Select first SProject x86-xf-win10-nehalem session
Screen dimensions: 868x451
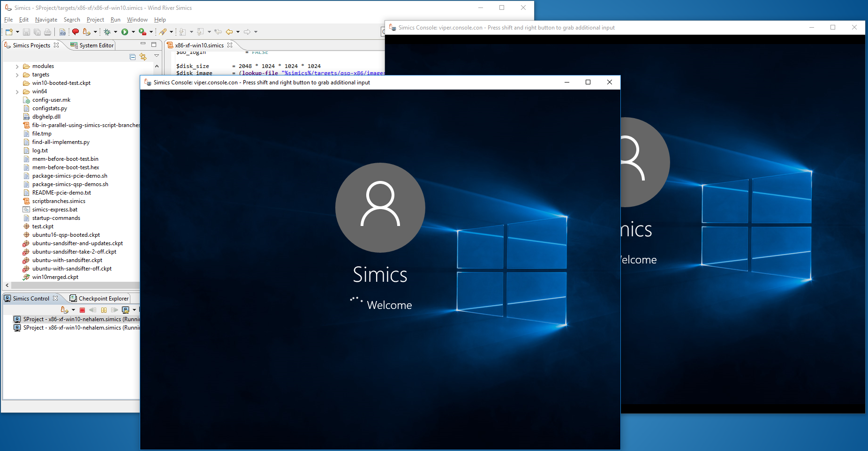(x=75, y=319)
